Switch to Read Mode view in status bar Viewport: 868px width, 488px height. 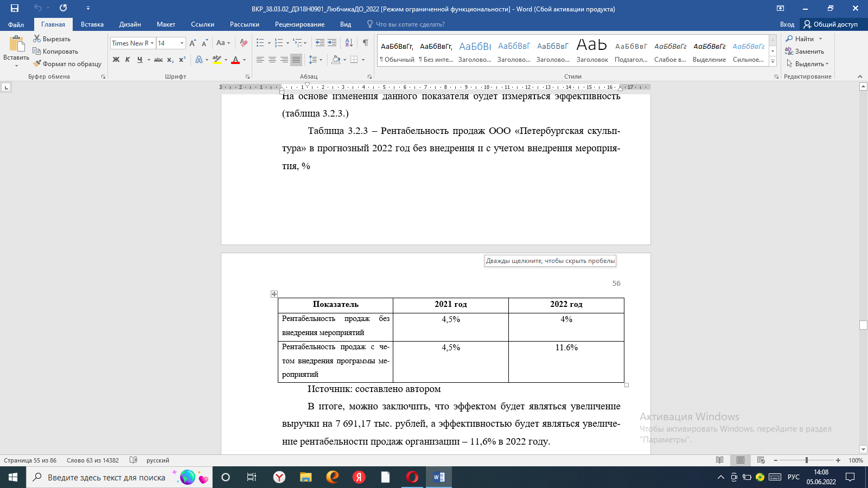[x=720, y=460]
